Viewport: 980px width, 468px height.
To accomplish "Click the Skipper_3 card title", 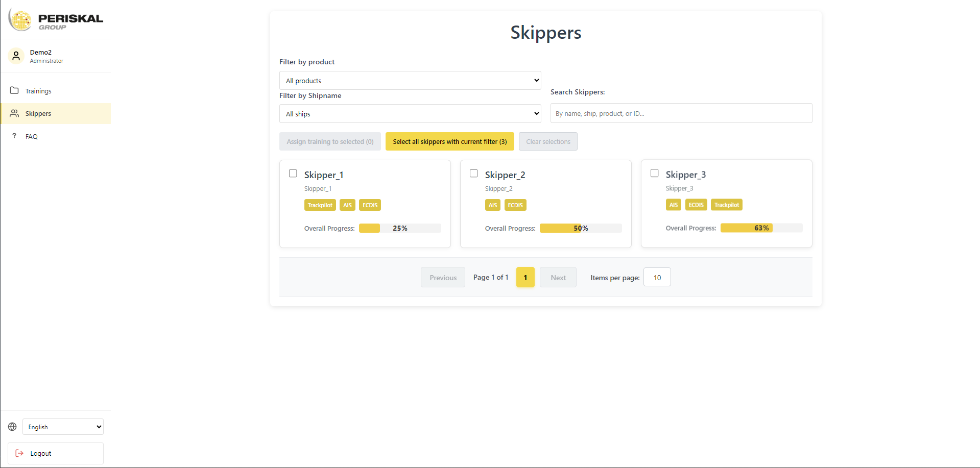I will click(x=686, y=175).
